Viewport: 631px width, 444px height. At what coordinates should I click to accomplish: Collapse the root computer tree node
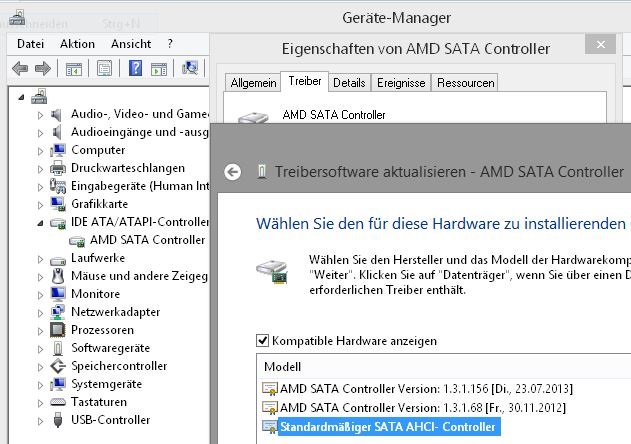21,97
